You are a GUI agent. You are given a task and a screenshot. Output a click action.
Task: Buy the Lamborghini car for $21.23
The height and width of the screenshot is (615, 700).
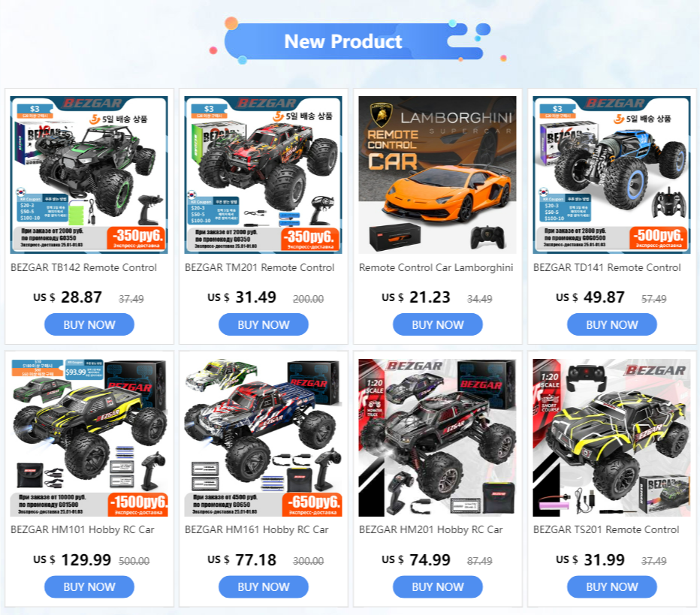[437, 324]
